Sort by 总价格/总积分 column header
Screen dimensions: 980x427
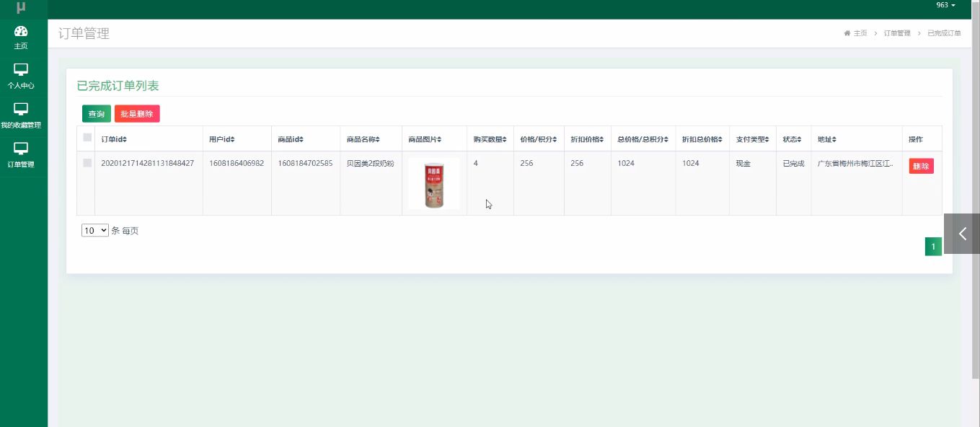[643, 139]
